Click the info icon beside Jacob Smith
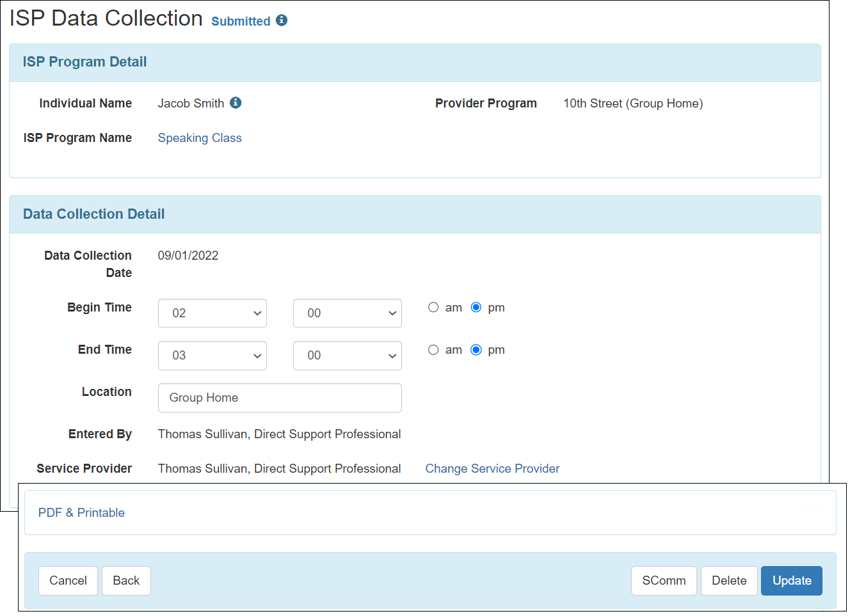This screenshot has height=616, width=850. (236, 102)
